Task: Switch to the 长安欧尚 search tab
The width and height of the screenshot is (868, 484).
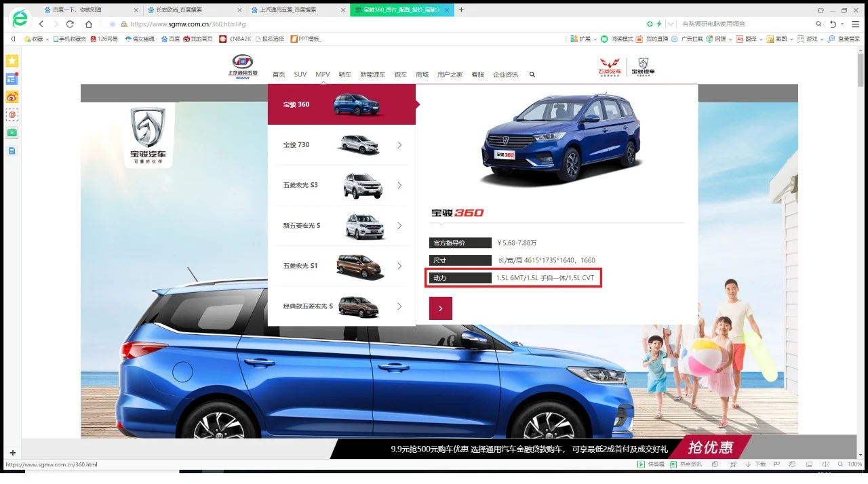Action: (x=194, y=10)
